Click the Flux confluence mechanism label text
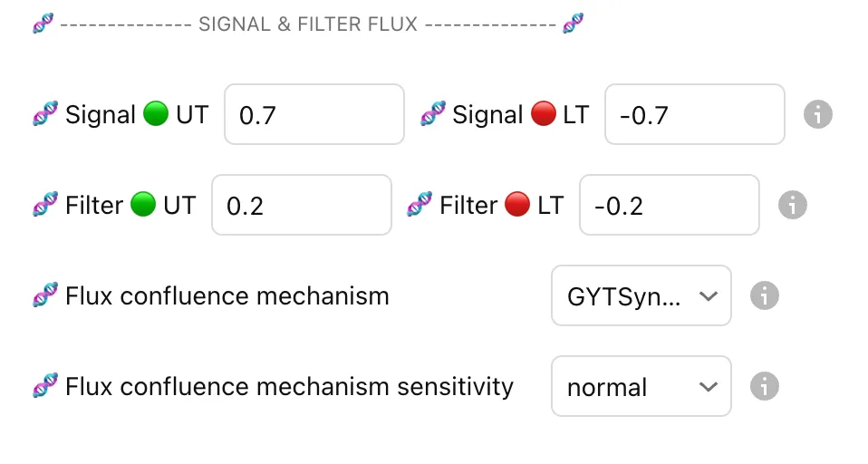The height and width of the screenshot is (464, 868). coord(227,296)
